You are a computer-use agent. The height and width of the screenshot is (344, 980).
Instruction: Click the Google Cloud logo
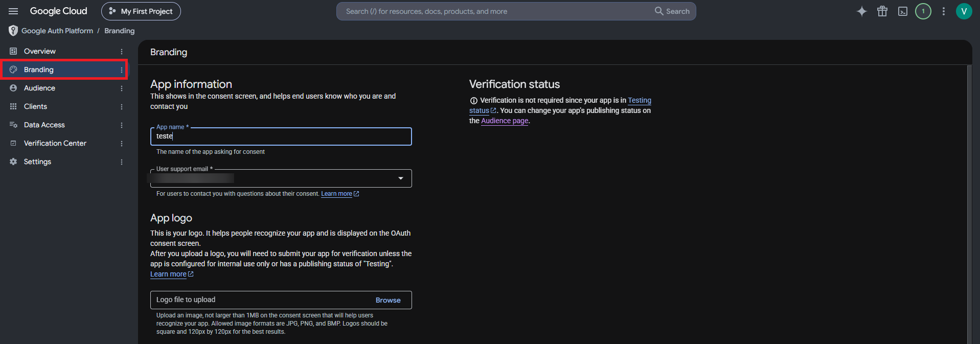coord(58,11)
